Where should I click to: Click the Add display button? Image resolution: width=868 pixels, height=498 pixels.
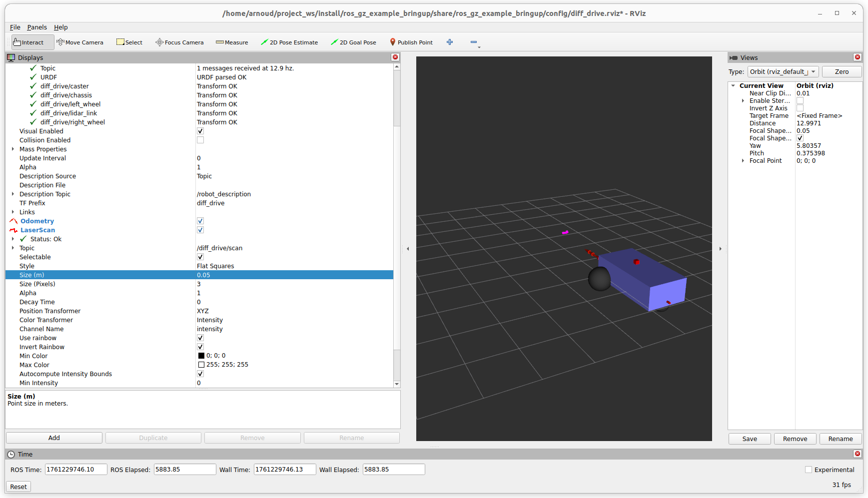tap(54, 438)
